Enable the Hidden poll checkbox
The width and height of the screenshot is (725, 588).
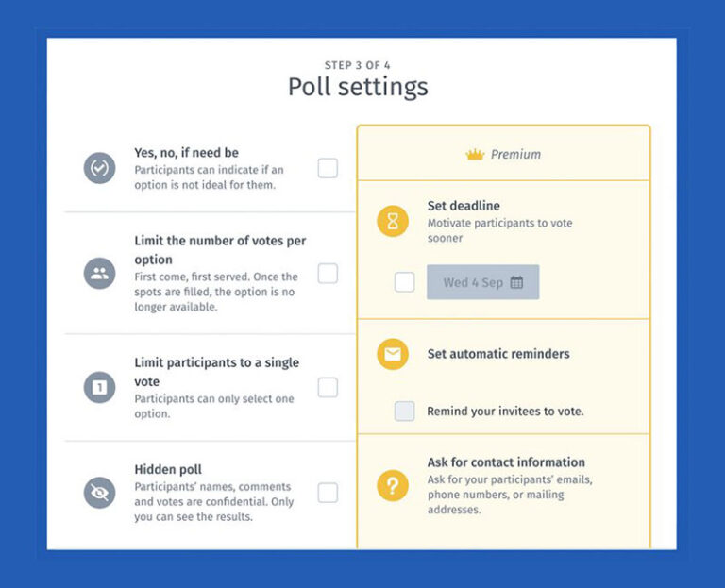pos(328,493)
